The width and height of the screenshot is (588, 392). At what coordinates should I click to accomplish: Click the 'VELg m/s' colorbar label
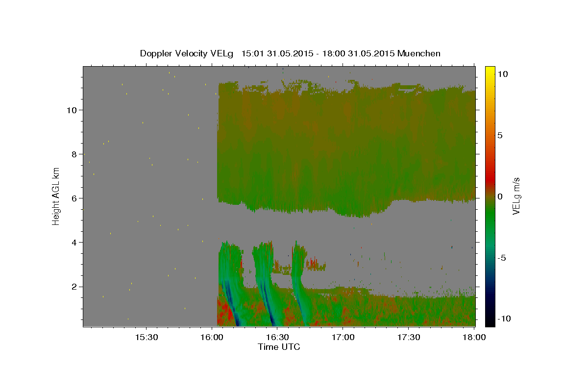tap(516, 196)
